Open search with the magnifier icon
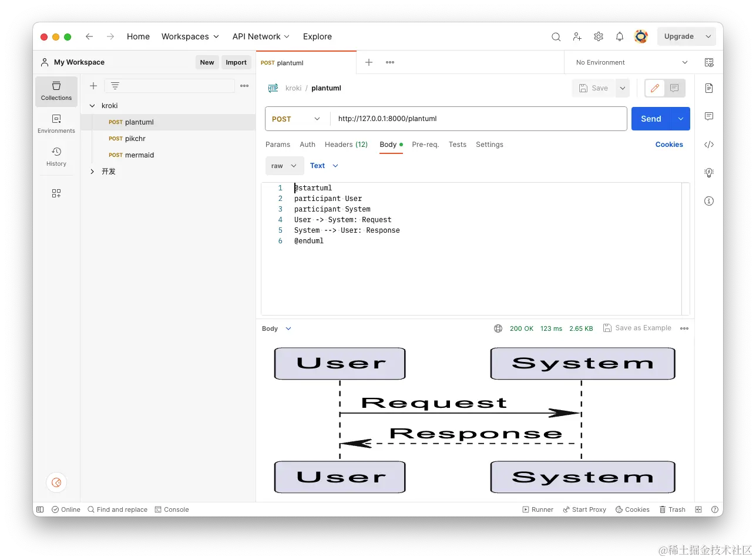756x560 pixels. [556, 36]
